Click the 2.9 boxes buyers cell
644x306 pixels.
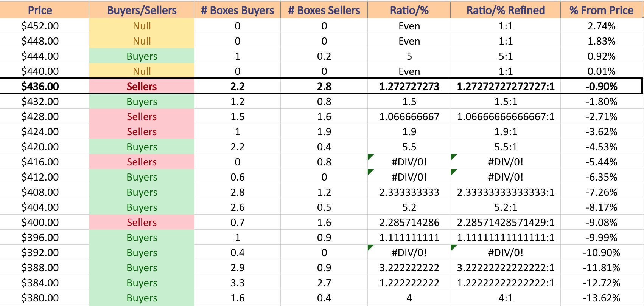[237, 268]
